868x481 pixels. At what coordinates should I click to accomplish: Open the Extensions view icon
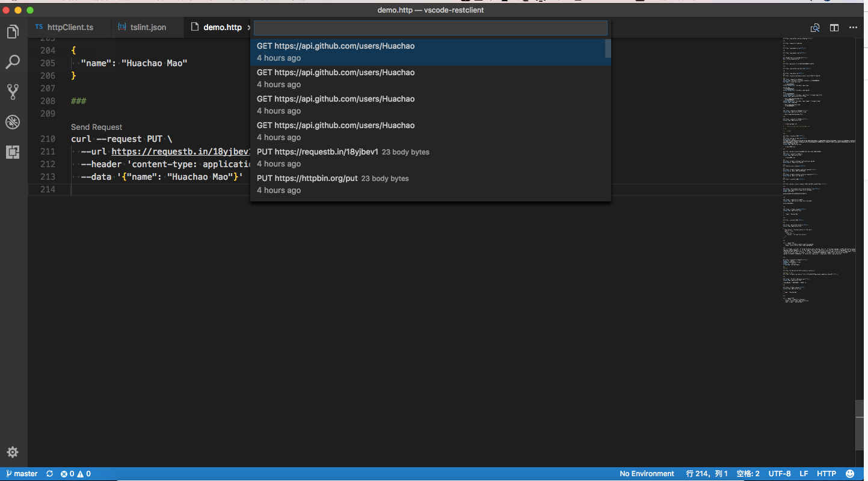[13, 152]
